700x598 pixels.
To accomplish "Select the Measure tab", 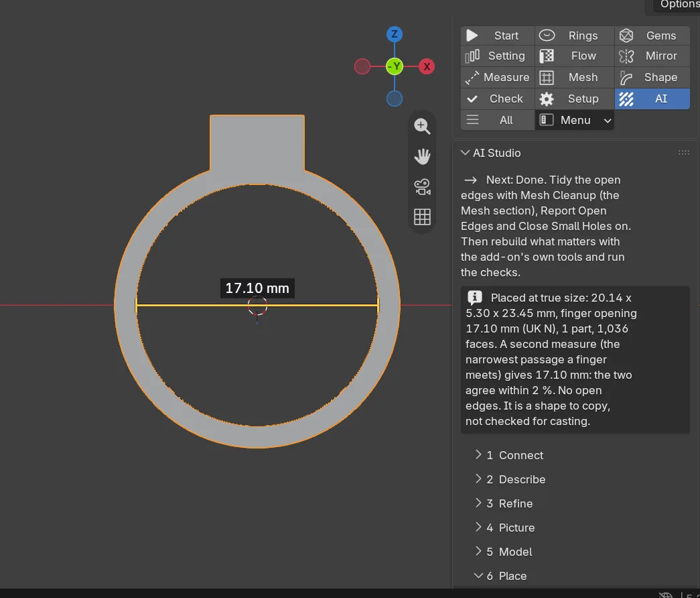I will pos(497,77).
